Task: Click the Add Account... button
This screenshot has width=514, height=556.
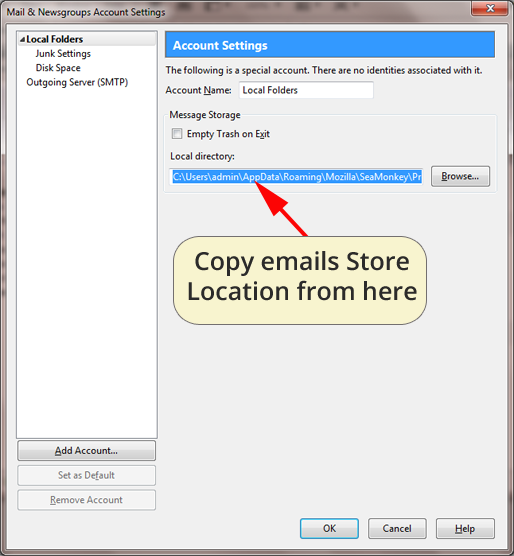Action: [x=86, y=451]
